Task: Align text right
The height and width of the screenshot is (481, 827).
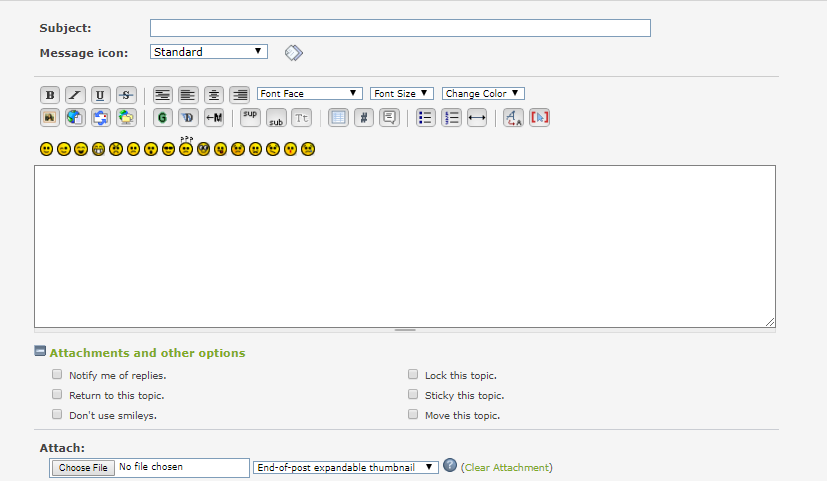Action: click(x=239, y=95)
